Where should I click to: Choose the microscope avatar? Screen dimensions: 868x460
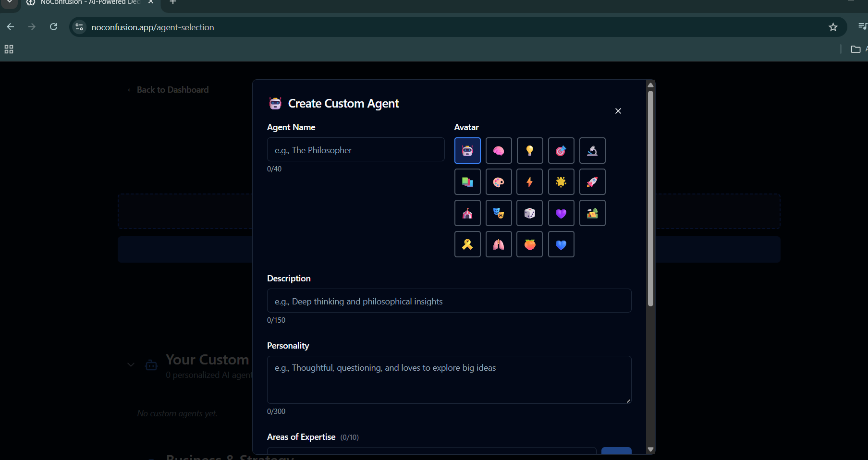click(592, 151)
